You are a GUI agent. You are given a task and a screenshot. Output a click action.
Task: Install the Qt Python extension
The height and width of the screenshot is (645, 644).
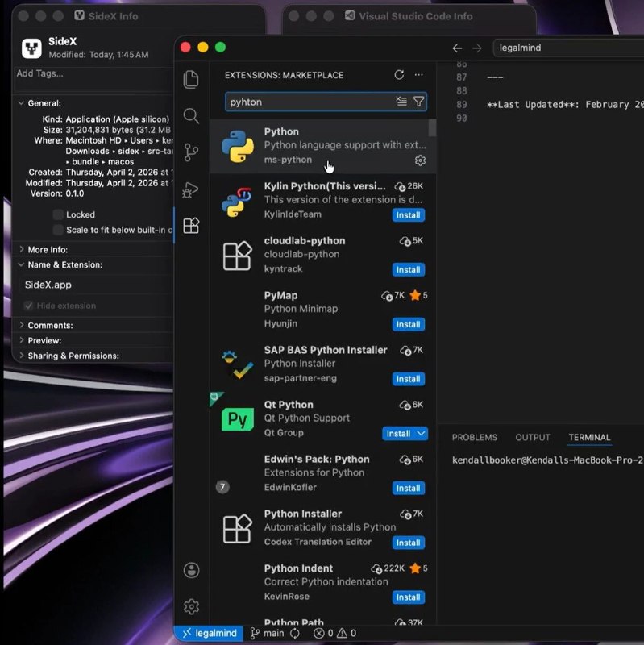398,434
